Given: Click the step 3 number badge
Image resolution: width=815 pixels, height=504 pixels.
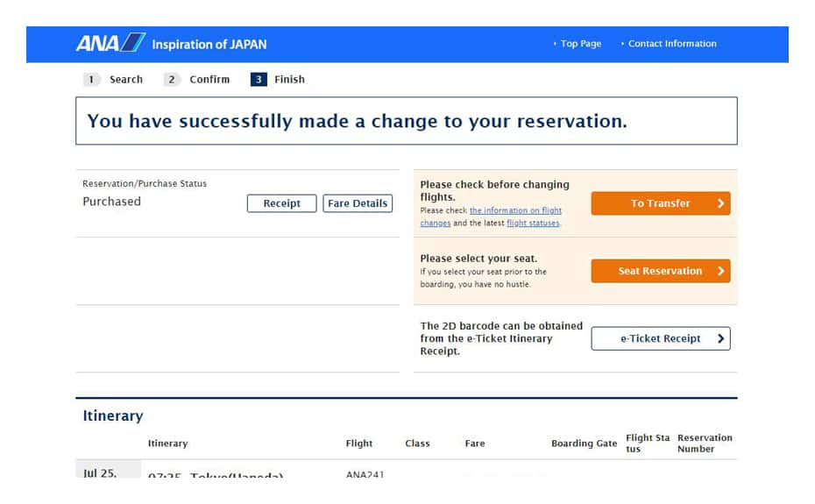Looking at the screenshot, I should click(258, 79).
